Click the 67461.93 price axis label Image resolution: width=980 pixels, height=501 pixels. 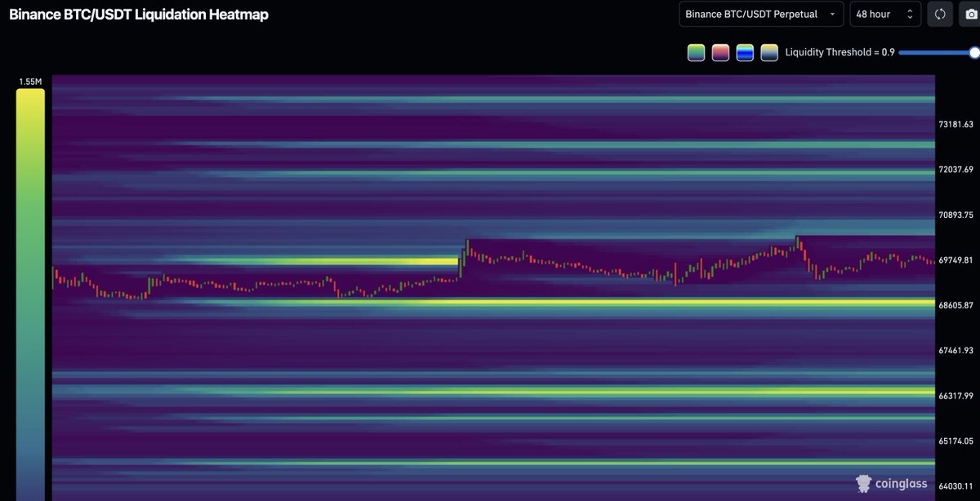(x=956, y=351)
